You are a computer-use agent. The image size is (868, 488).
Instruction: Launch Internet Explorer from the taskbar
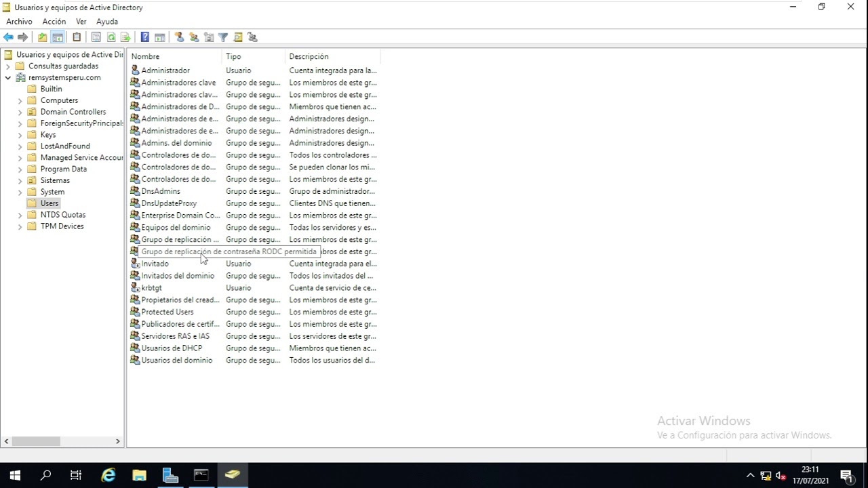point(108,475)
